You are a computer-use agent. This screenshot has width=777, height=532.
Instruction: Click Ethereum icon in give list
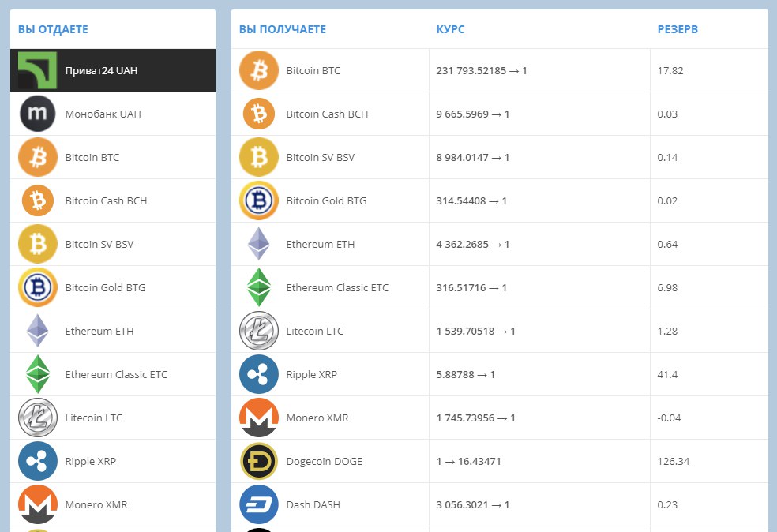tap(38, 331)
